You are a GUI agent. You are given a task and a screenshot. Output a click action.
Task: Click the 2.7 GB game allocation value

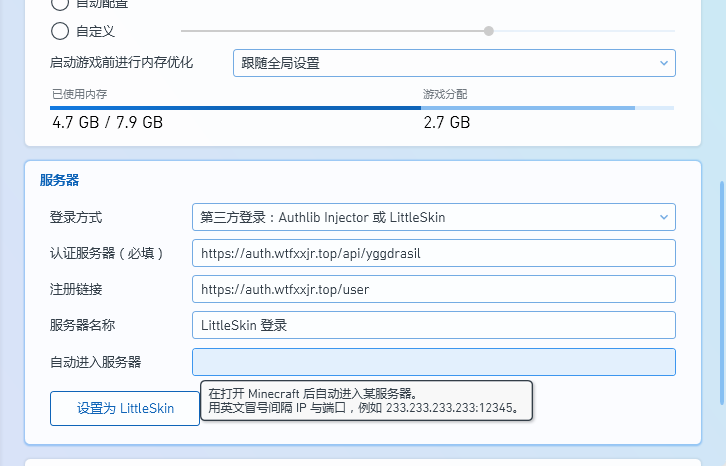pyautogui.click(x=446, y=123)
